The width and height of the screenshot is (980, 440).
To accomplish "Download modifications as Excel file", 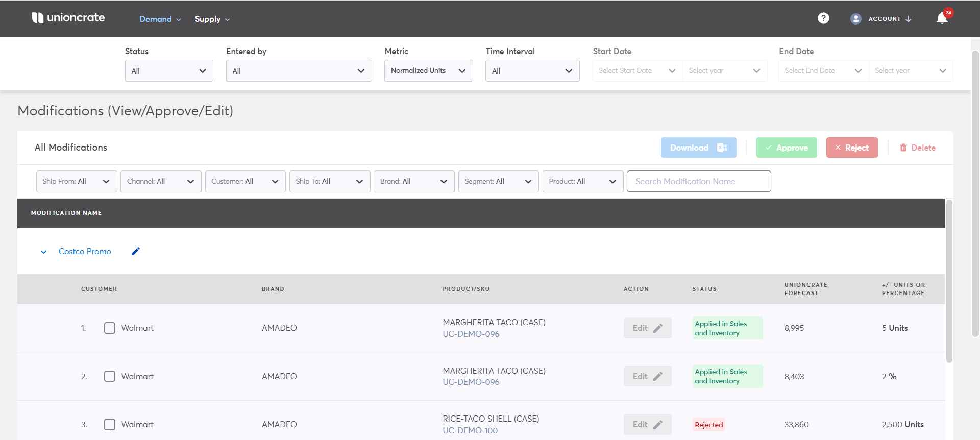I will tap(698, 148).
